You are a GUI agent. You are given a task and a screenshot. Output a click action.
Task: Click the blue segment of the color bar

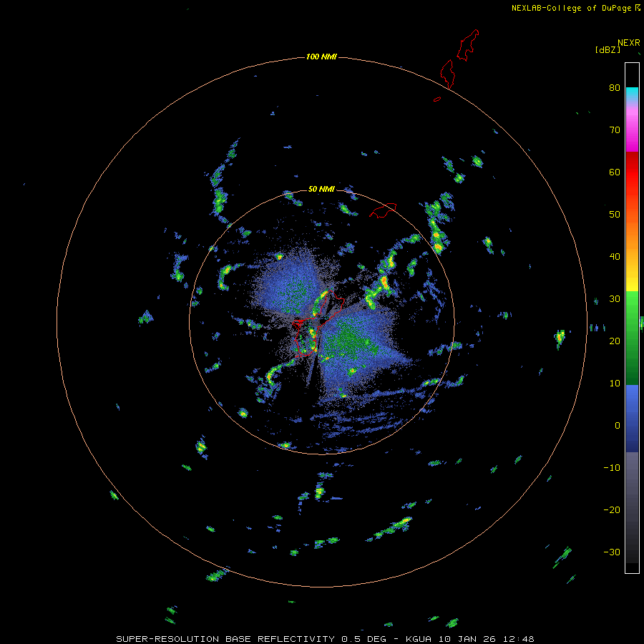[632, 419]
